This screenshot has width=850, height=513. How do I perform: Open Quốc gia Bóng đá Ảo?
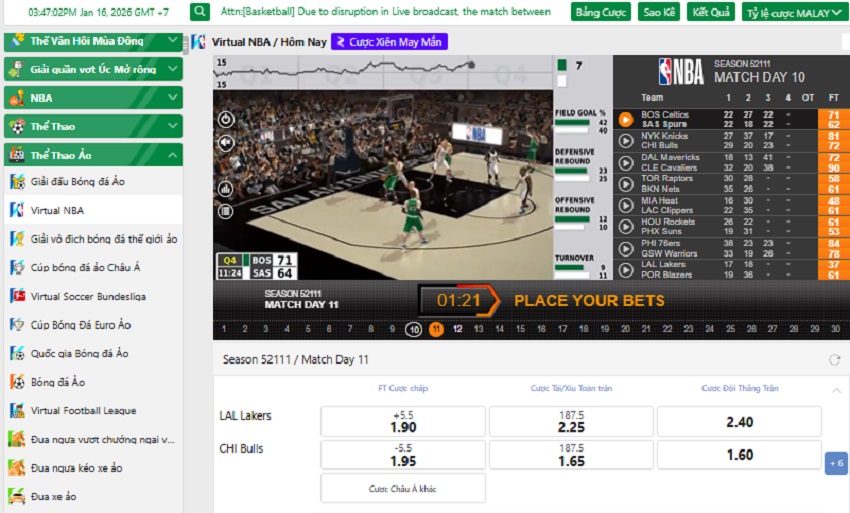click(x=93, y=354)
